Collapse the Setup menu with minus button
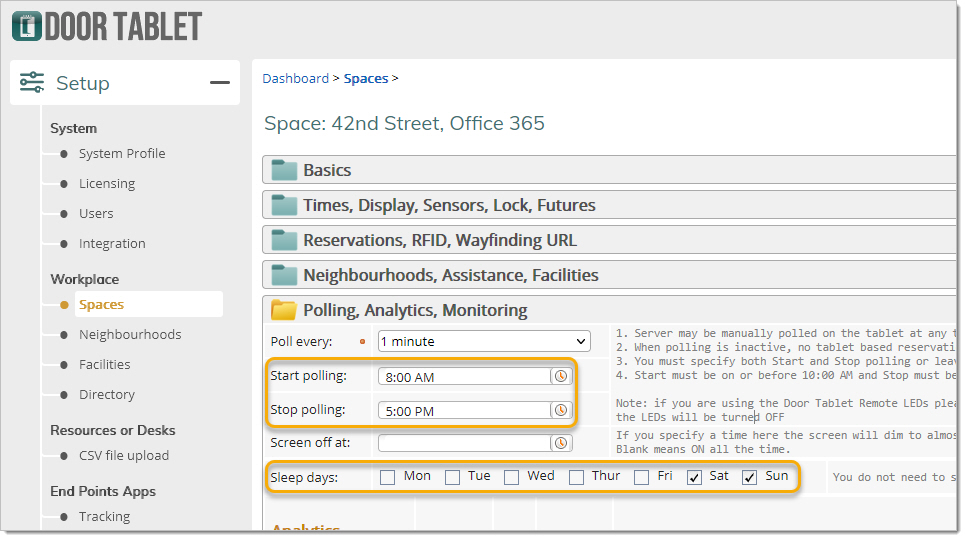This screenshot has width=965, height=539. [220, 83]
